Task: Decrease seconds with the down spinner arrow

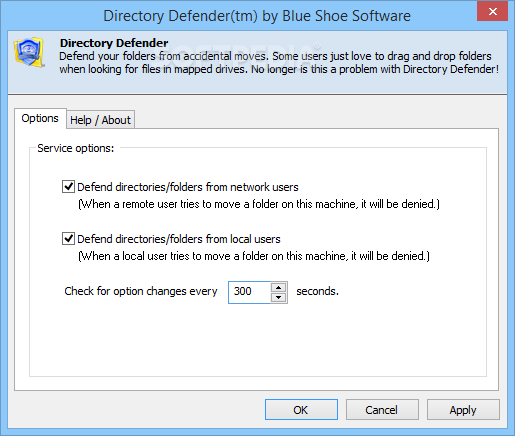Action: pos(279,297)
